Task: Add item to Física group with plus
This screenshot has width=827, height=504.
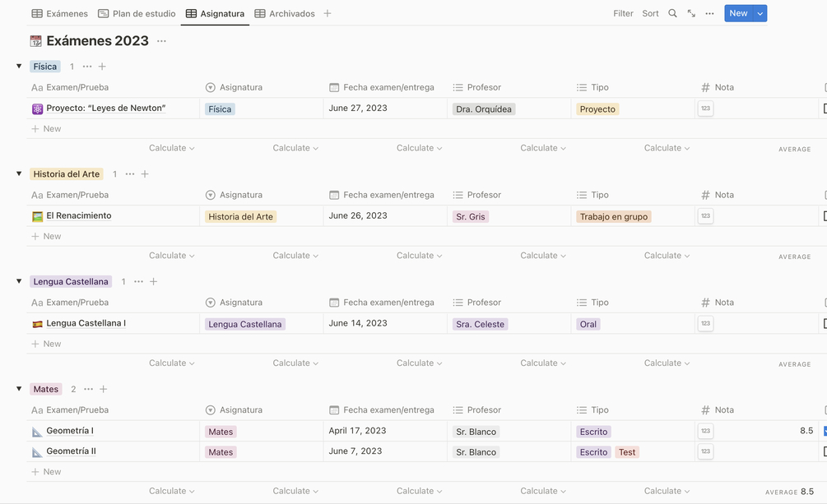Action: pyautogui.click(x=102, y=67)
